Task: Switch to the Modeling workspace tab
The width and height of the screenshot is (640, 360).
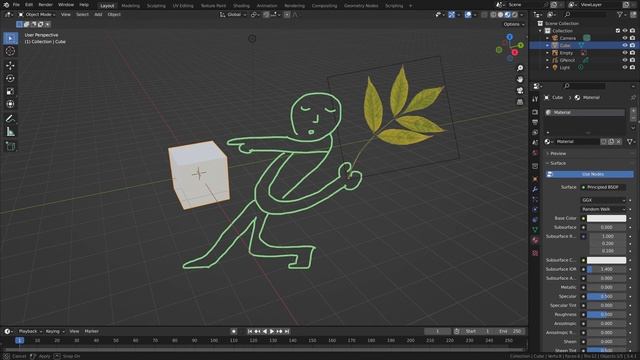Action: tap(131, 6)
